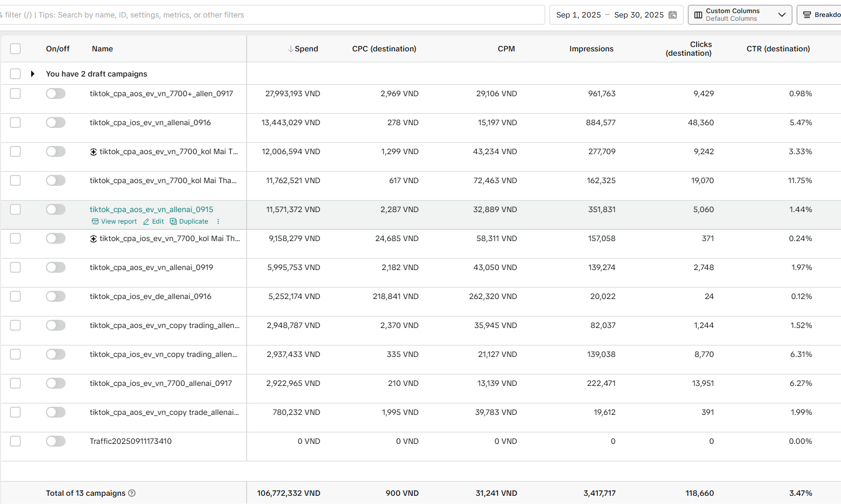Check the select-all header checkbox
The width and height of the screenshot is (841, 504).
click(15, 49)
